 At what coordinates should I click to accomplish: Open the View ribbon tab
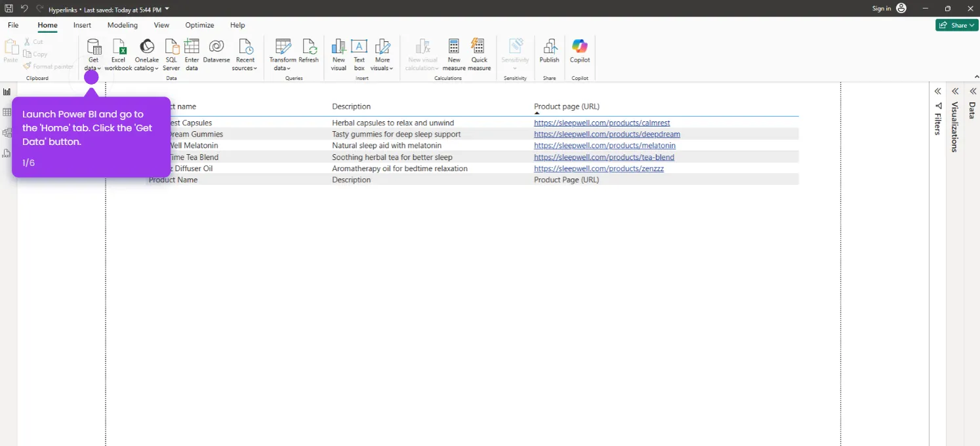click(x=161, y=25)
